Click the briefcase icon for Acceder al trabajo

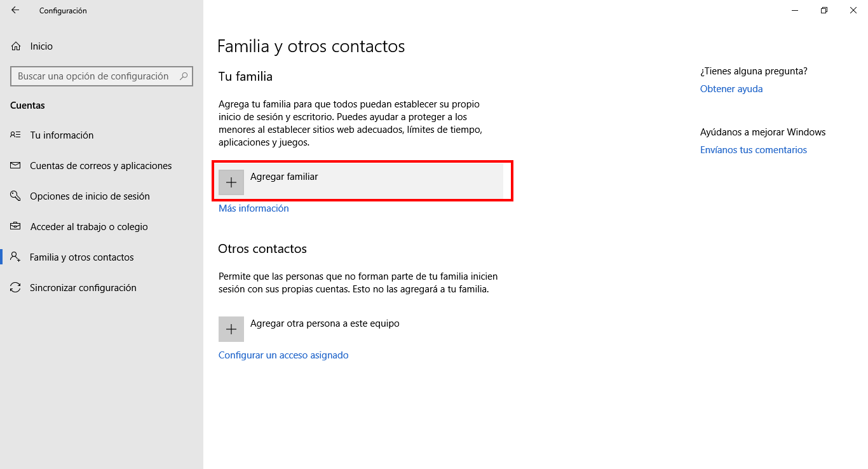click(x=16, y=227)
